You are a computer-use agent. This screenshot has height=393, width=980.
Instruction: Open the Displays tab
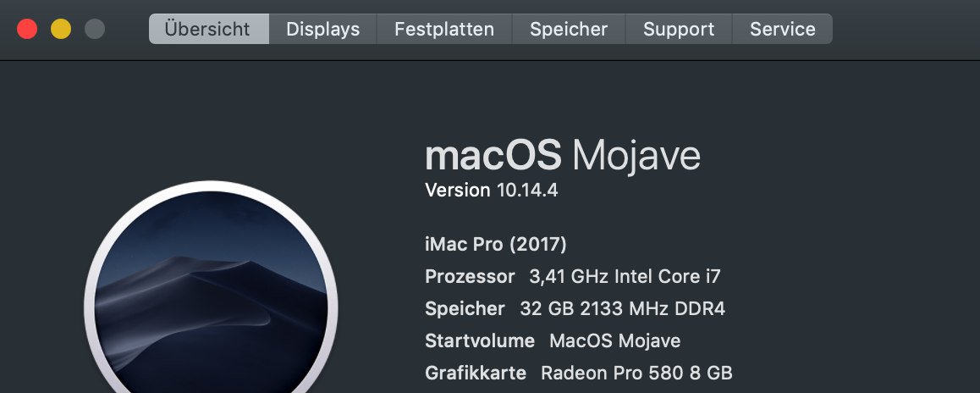pyautogui.click(x=322, y=29)
